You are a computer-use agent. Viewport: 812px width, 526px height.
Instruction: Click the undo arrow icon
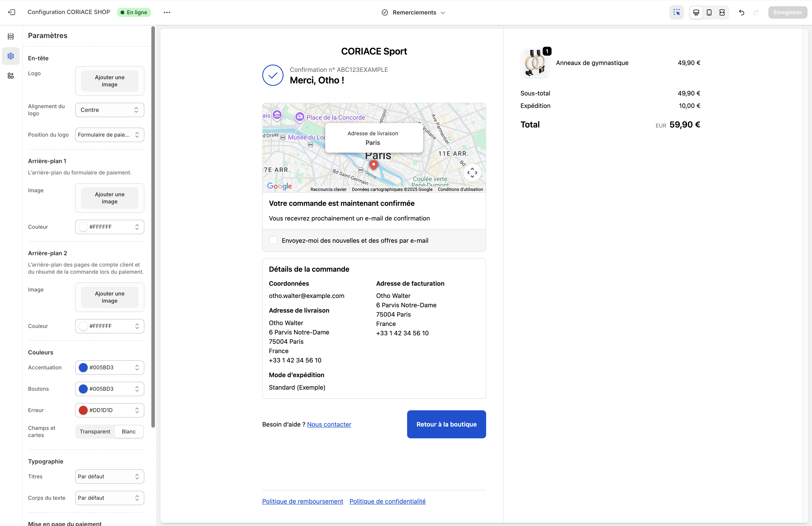(741, 12)
